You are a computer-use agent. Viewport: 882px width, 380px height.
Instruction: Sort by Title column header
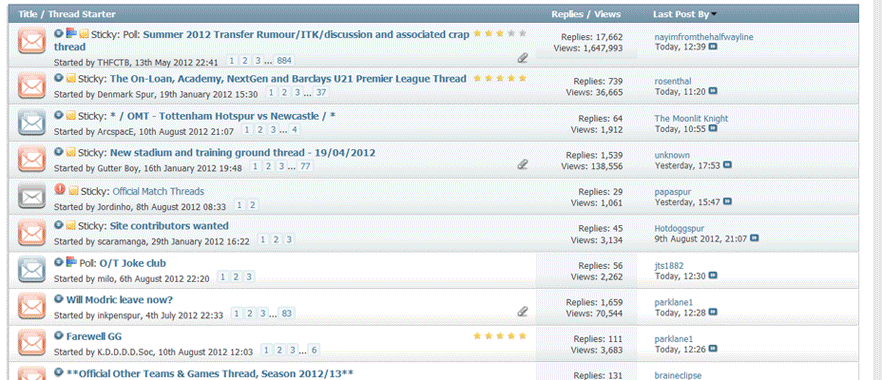tap(27, 14)
